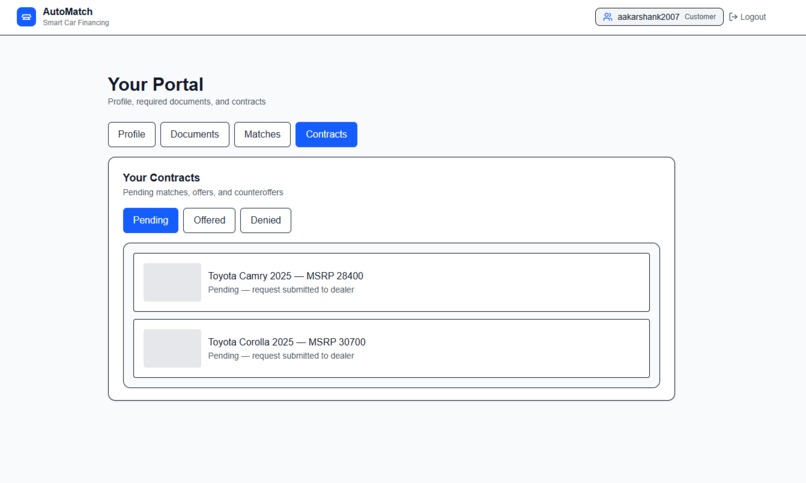The height and width of the screenshot is (483, 806).
Task: Click 'Profile, required documents, and contracts' subtitle
Action: click(x=187, y=102)
